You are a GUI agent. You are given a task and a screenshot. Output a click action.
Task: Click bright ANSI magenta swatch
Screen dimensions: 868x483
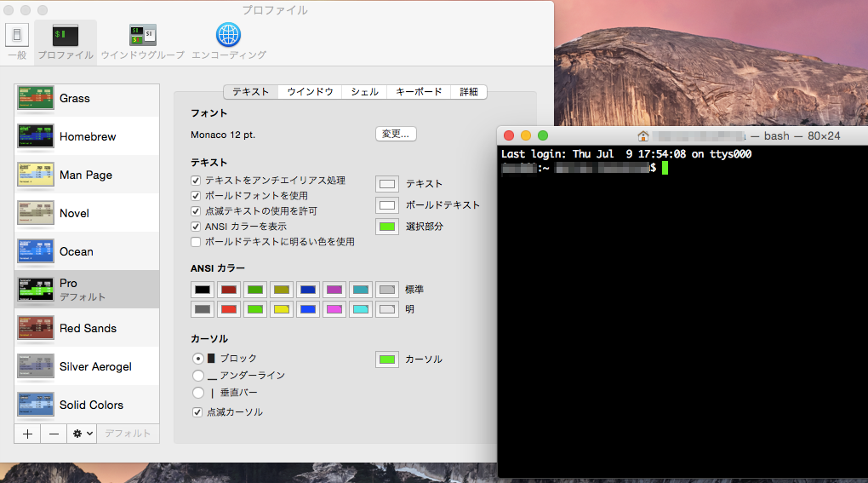click(x=334, y=309)
